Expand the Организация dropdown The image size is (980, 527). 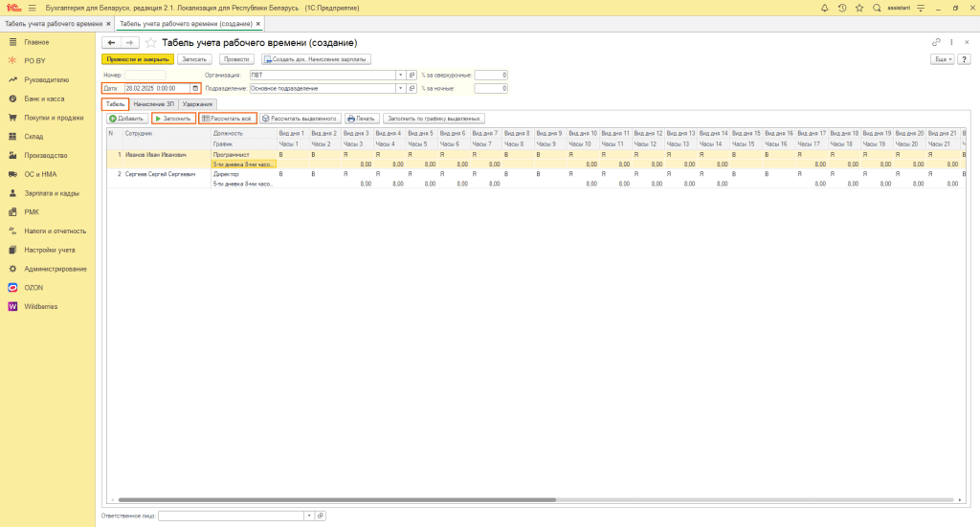400,75
